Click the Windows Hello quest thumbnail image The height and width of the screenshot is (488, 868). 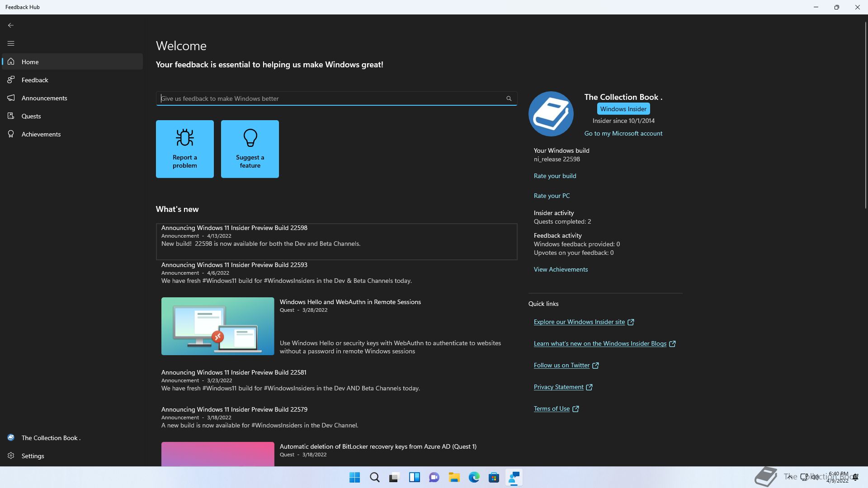[218, 326]
